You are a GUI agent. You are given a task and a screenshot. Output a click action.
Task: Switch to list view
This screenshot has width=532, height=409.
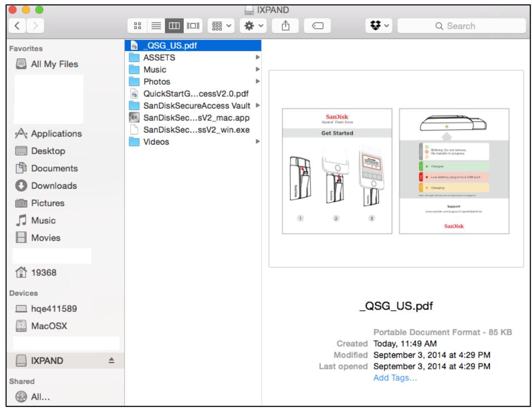[156, 26]
